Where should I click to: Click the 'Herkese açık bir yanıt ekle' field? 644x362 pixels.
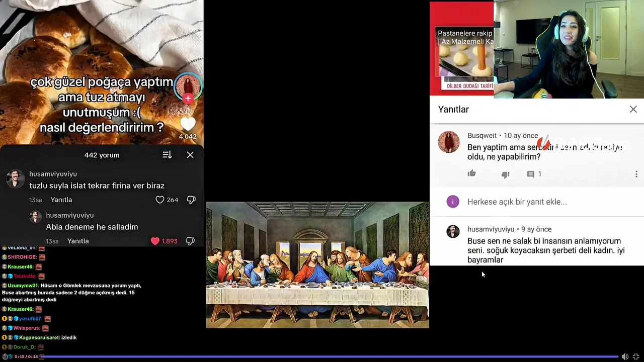coord(517,202)
